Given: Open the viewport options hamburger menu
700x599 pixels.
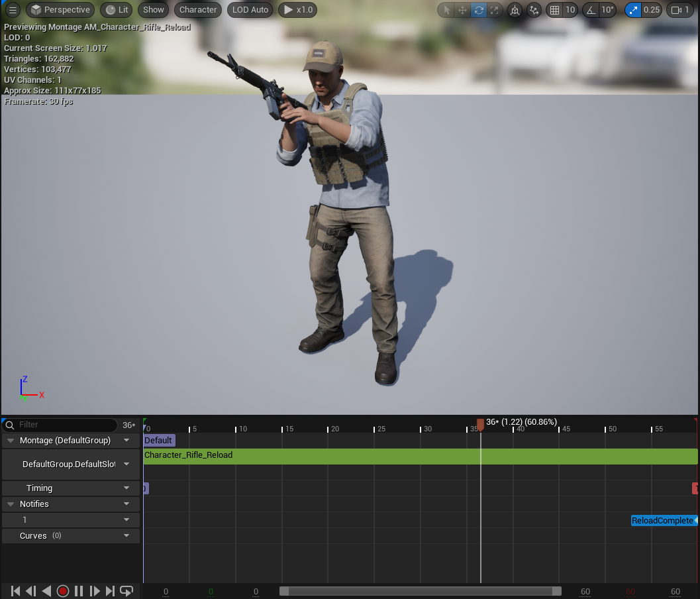Looking at the screenshot, I should (13, 10).
